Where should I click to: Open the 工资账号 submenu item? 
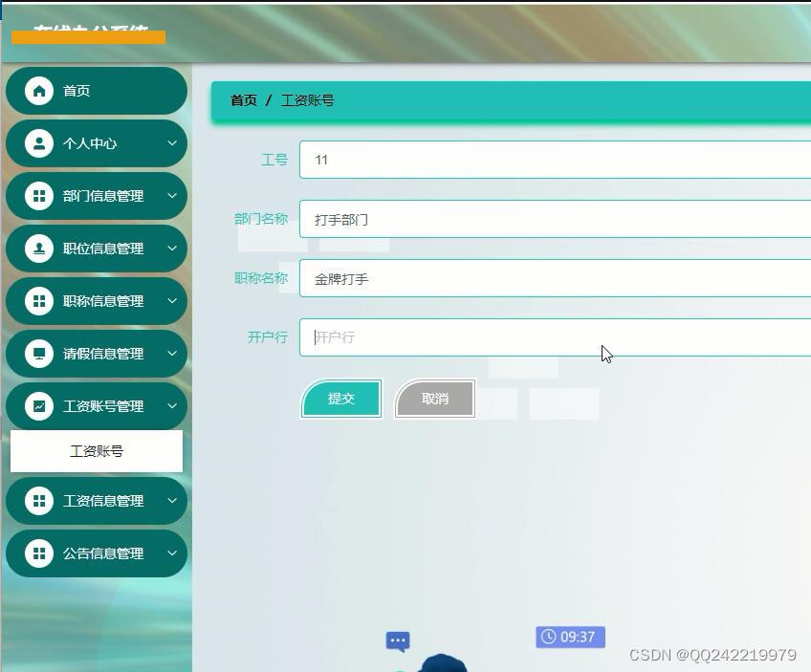[x=96, y=449]
